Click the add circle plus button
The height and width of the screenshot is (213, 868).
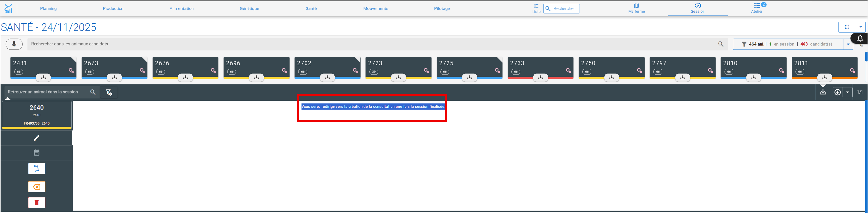[838, 92]
